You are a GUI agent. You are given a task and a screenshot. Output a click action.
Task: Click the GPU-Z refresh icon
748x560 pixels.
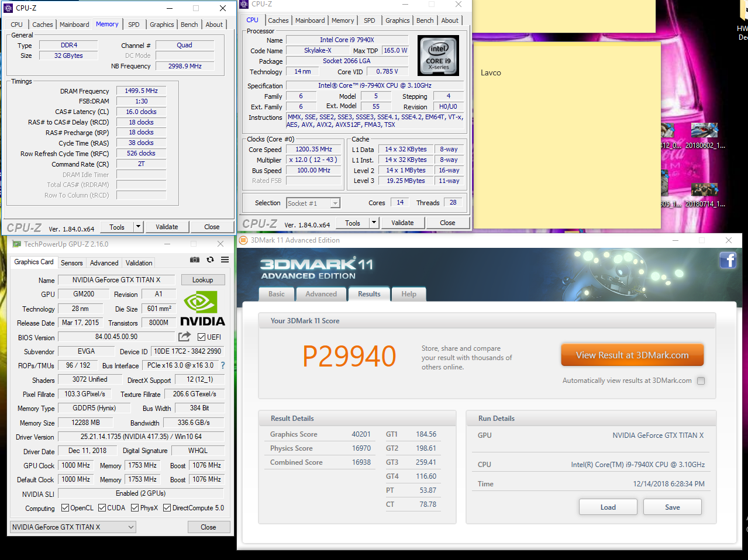pos(210,260)
